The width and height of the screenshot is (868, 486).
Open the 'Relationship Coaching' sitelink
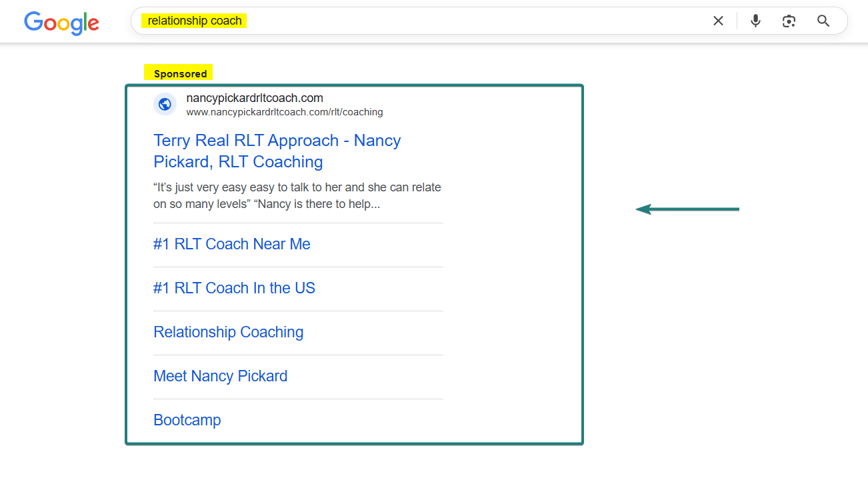(x=229, y=332)
